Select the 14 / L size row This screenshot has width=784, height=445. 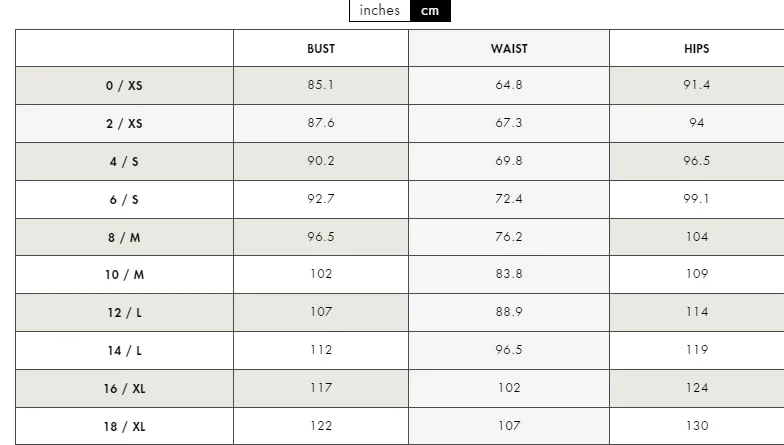pos(124,351)
